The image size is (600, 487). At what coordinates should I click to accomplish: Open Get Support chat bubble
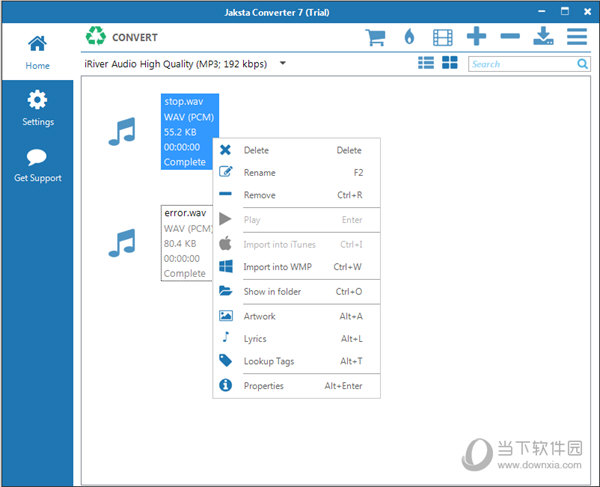click(37, 157)
